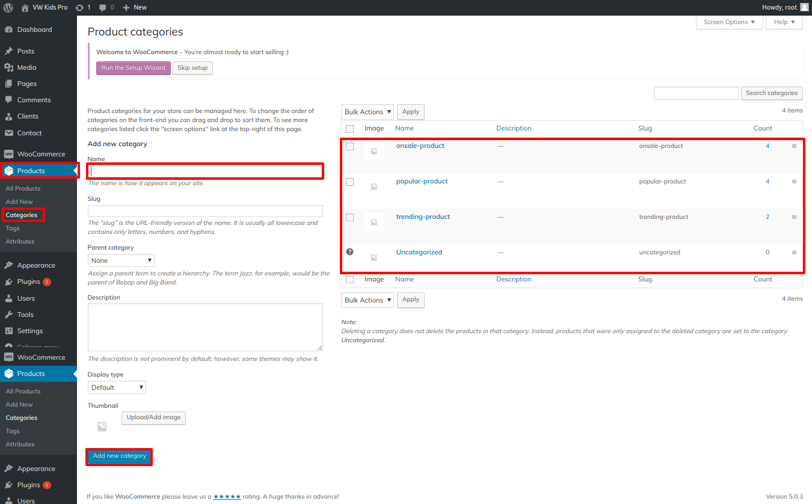Click the drag handle icon for trending-product row
The height and width of the screenshot is (504, 812).
[x=794, y=217]
